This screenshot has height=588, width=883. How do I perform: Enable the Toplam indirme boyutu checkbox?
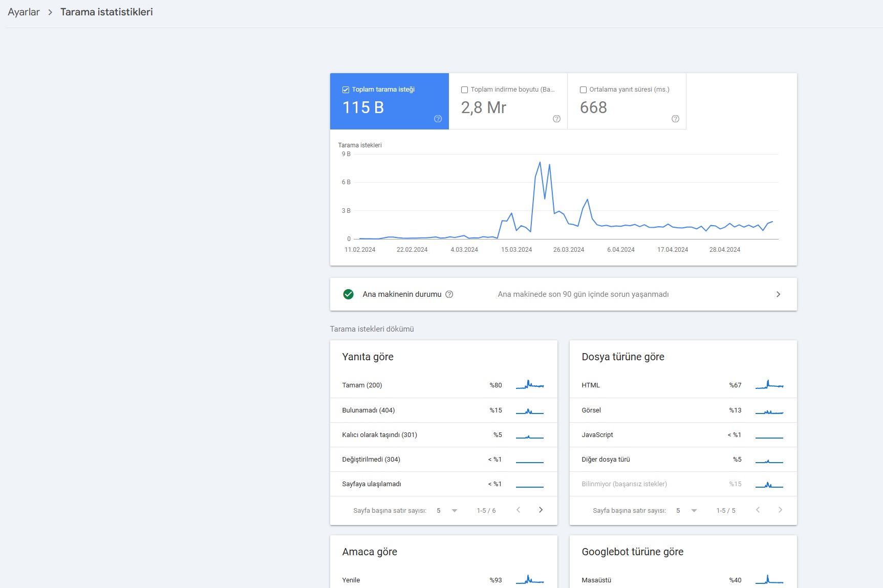coord(464,90)
